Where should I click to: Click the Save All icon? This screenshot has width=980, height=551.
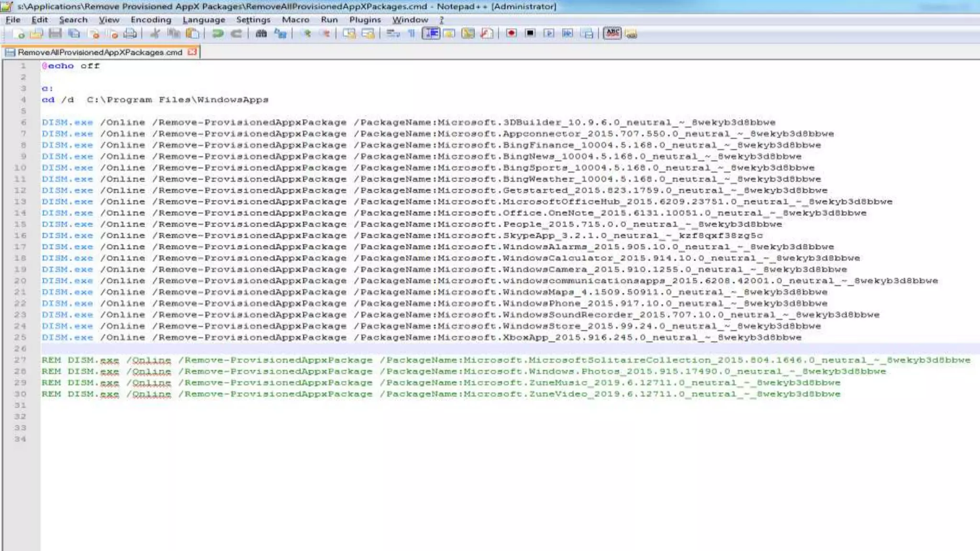click(74, 33)
